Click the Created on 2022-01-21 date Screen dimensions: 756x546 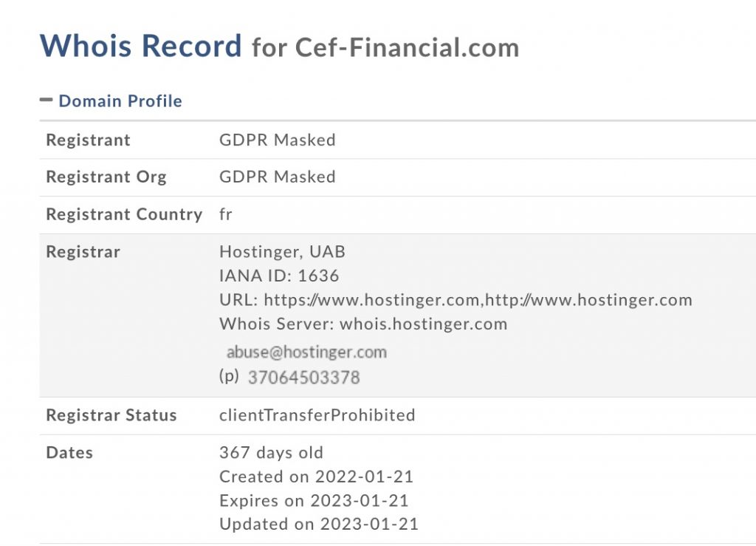316,477
